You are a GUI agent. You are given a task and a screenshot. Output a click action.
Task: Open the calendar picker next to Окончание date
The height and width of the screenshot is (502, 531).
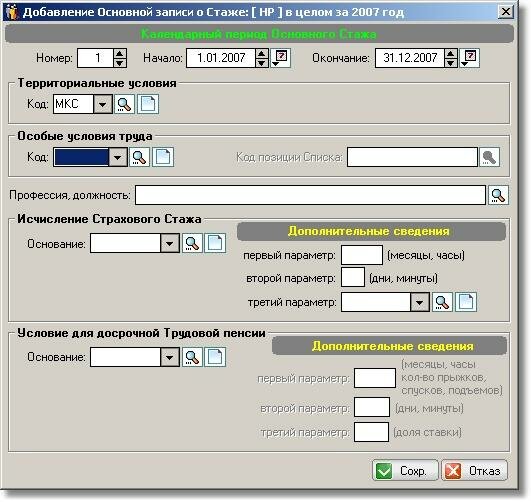(x=469, y=58)
